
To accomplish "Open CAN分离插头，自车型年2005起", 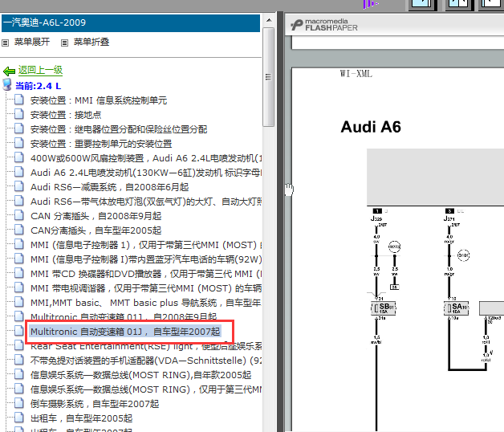I will coord(96,230).
